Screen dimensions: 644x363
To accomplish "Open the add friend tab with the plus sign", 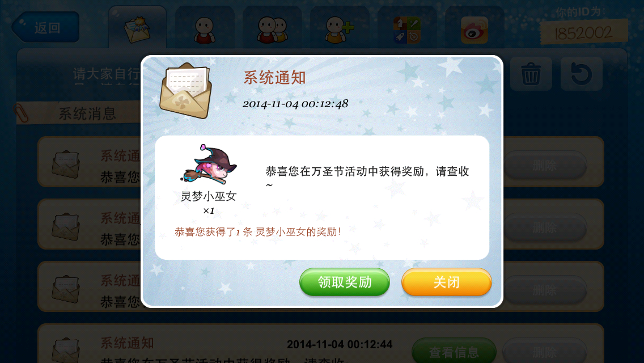I will click(339, 29).
